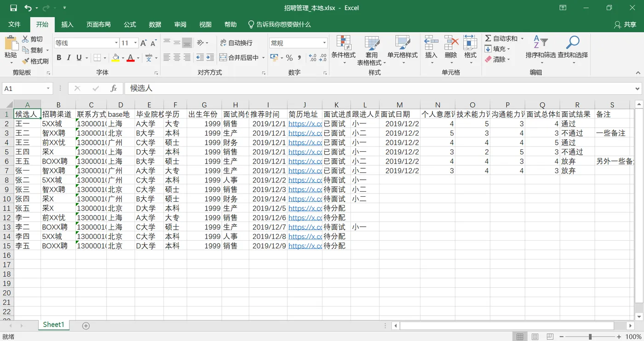Switch to the 视图 tab

pyautogui.click(x=205, y=24)
